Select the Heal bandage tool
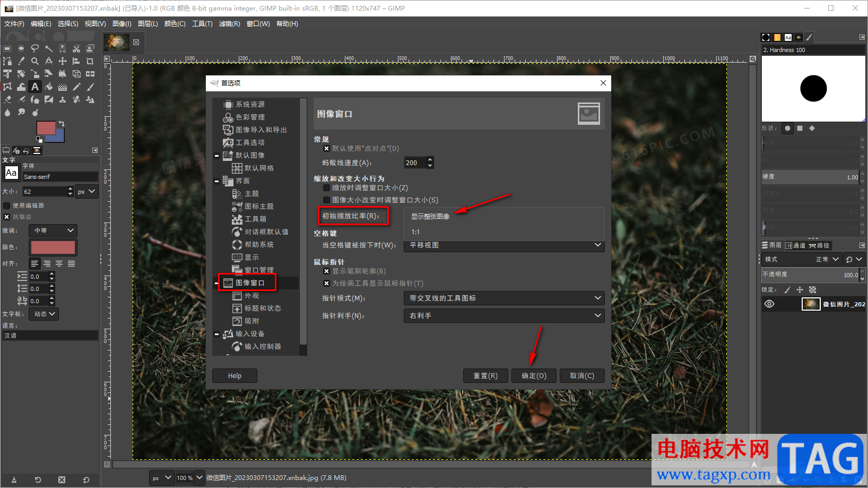This screenshot has height=488, width=868. pyautogui.click(x=76, y=99)
